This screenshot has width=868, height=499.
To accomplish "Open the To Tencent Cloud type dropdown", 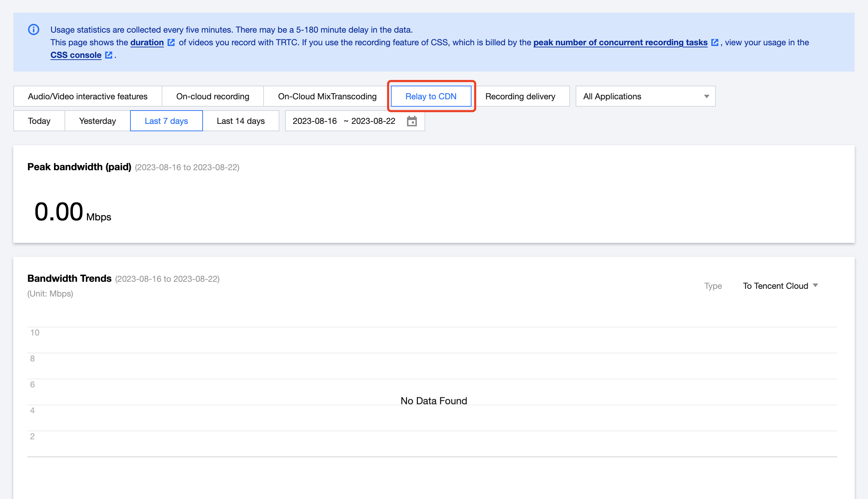I will pos(780,286).
